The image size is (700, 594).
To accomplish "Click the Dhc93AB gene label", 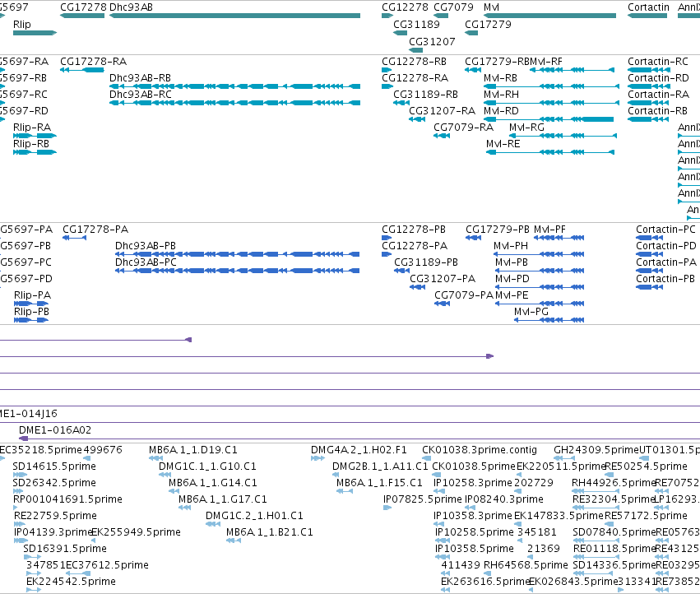I will coord(131,7).
